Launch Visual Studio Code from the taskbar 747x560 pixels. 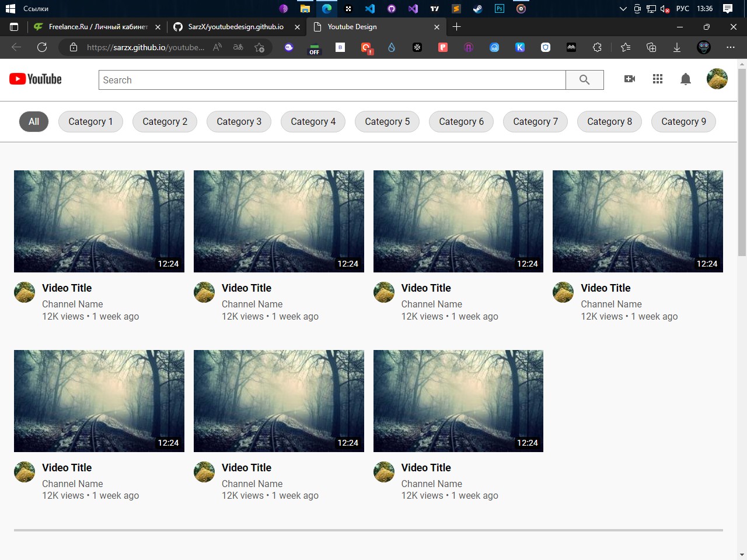point(369,9)
